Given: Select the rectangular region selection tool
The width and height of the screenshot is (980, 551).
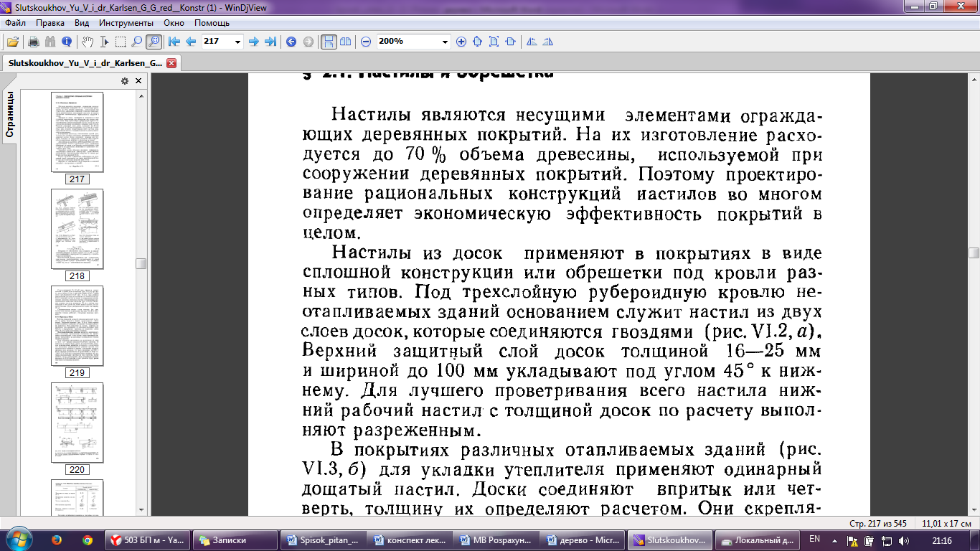Looking at the screenshot, I should coord(120,42).
